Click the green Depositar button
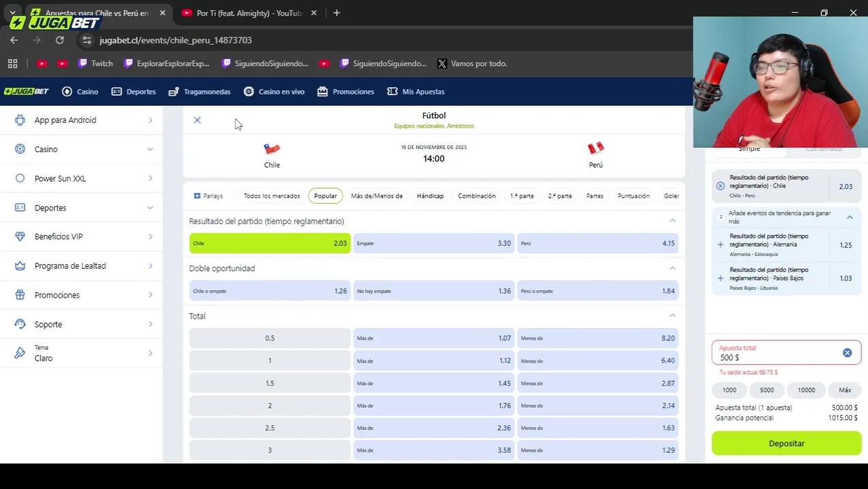868x489 pixels. pos(786,443)
